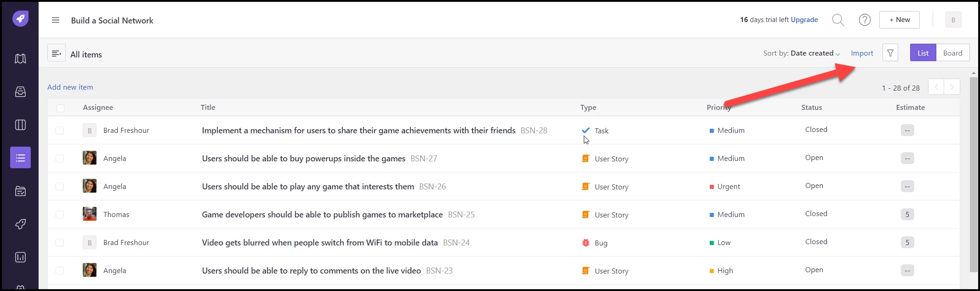Viewport: 980px width, 291px height.
Task: Toggle the hamburger menu icon
Action: (56, 20)
